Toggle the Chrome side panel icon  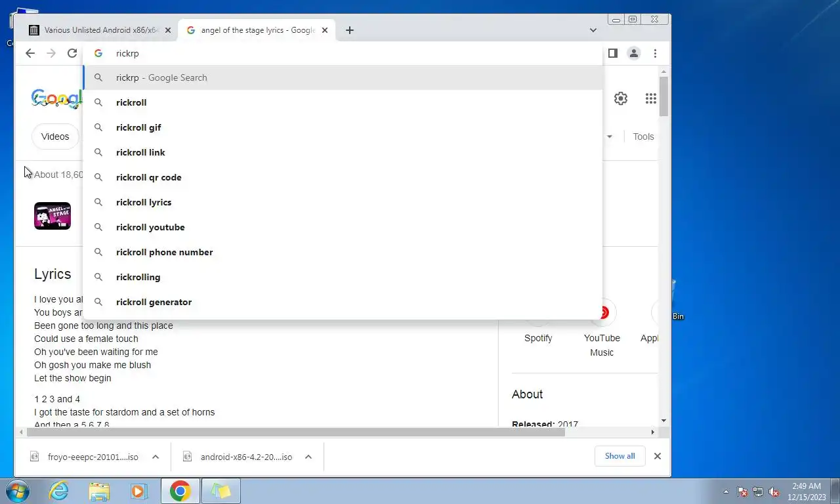[x=612, y=53]
